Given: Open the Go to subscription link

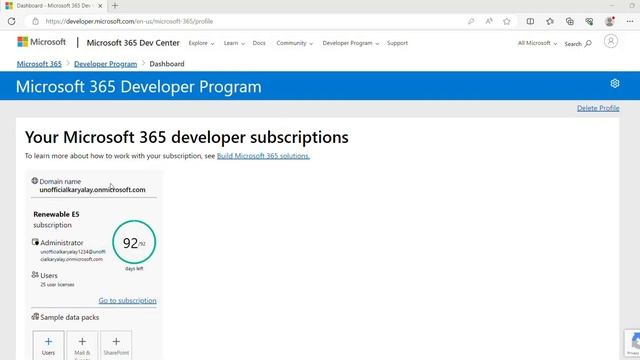Looking at the screenshot, I should tap(127, 300).
